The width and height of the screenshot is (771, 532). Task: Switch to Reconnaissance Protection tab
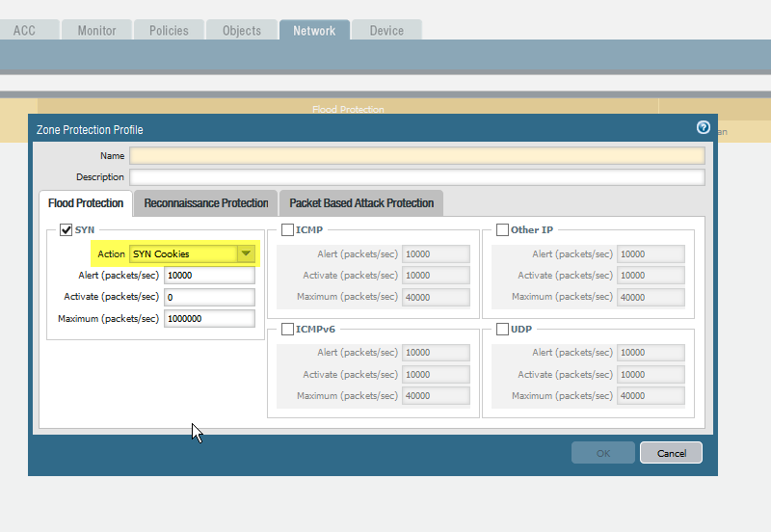coord(205,203)
